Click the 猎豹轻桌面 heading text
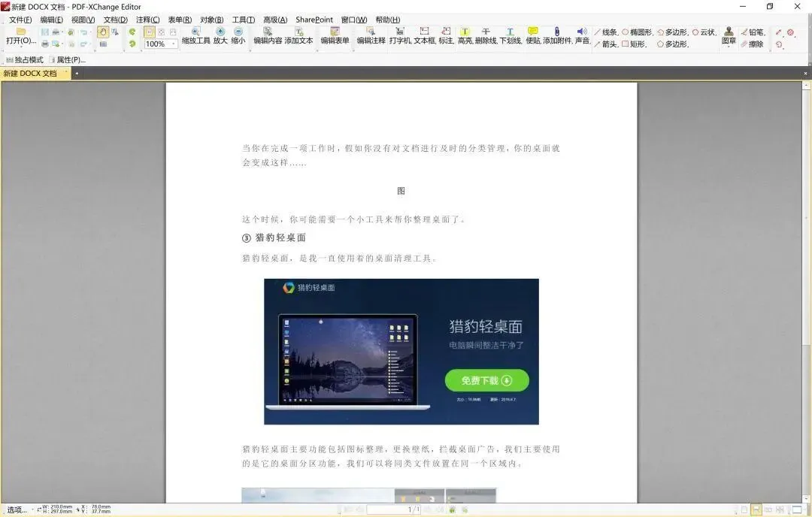Image resolution: width=812 pixels, height=517 pixels. [280, 237]
